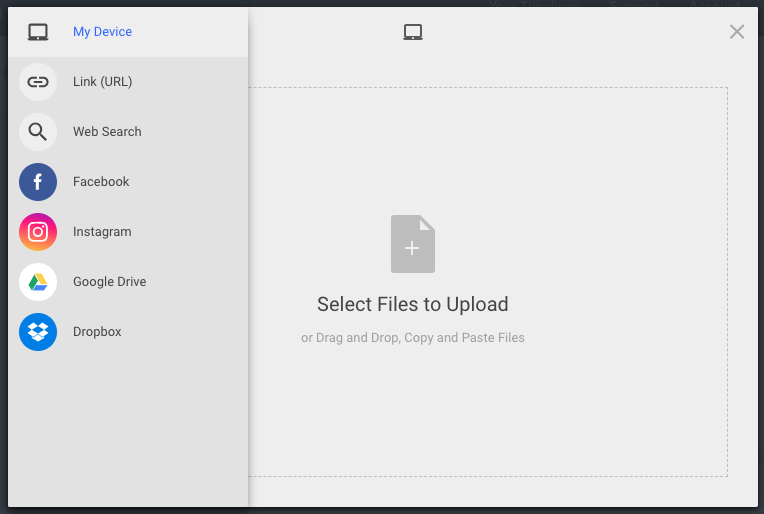The image size is (764, 514).
Task: Open the Google Drive triangle icon
Action: [x=38, y=282]
